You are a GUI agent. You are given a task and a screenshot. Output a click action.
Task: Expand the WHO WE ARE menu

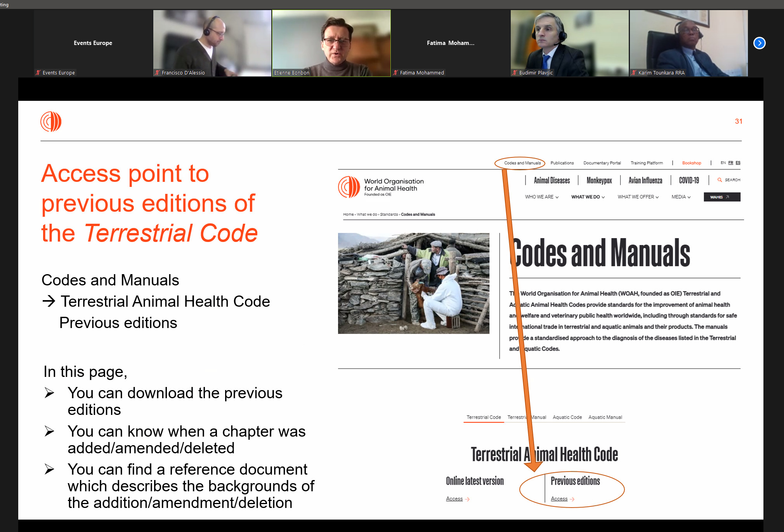(541, 197)
